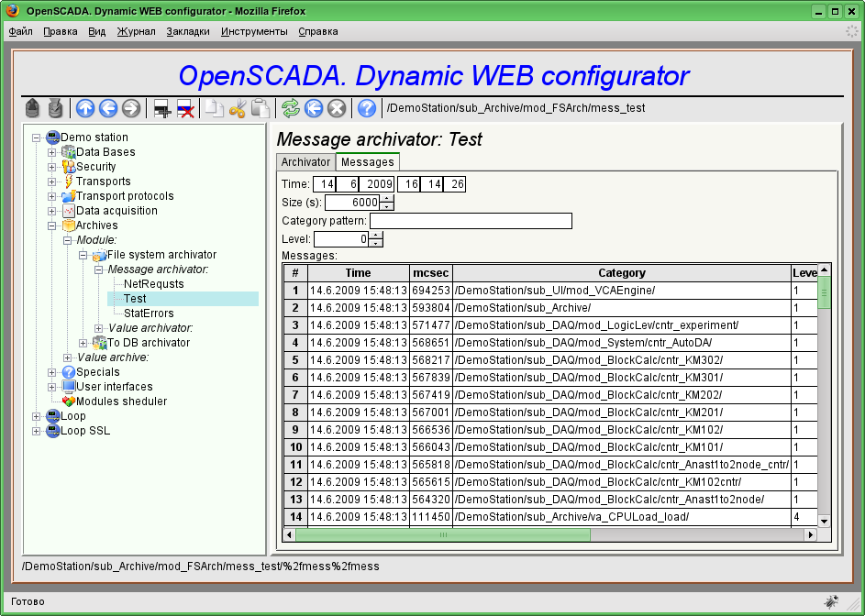Click the gray Stop update icon
The width and height of the screenshot is (865, 616).
click(337, 108)
